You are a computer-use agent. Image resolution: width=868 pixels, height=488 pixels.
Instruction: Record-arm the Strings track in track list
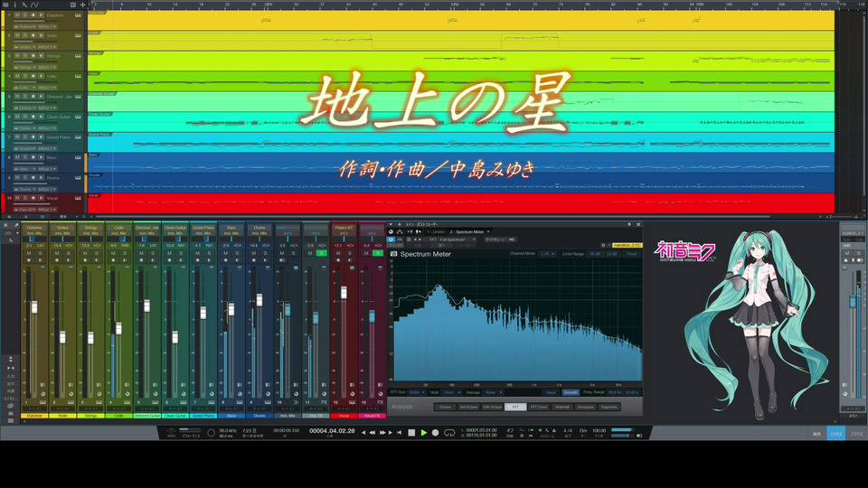pyautogui.click(x=33, y=56)
